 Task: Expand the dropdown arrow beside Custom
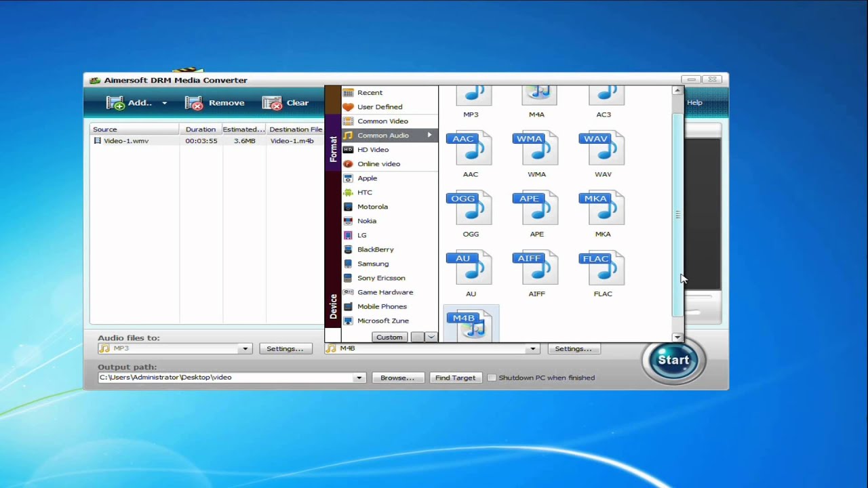coord(431,337)
